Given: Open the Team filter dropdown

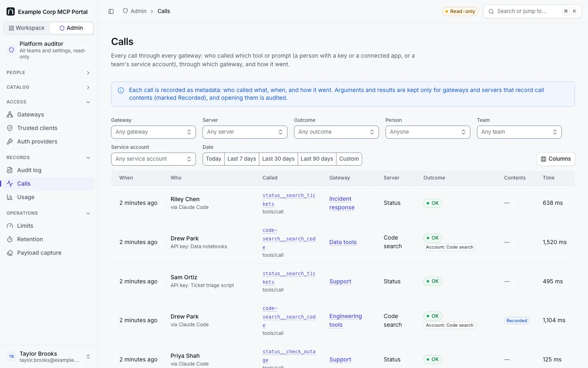Looking at the screenshot, I should tap(519, 132).
